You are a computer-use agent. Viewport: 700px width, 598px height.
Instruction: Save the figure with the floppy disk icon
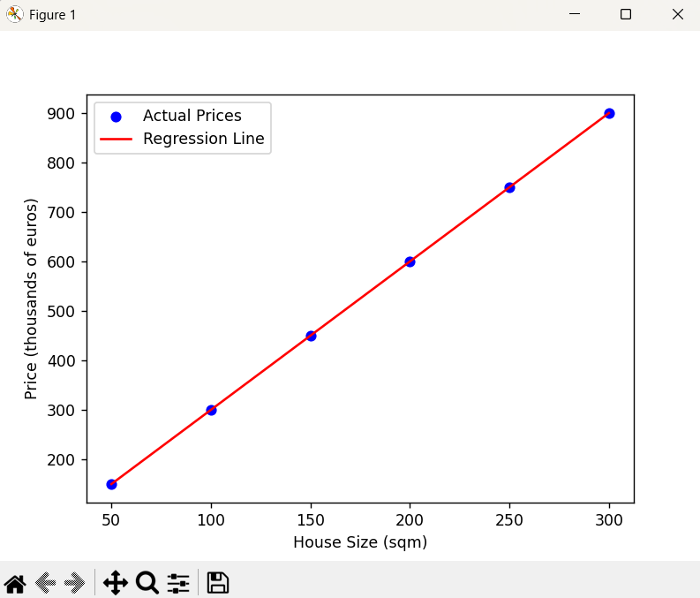point(217,583)
